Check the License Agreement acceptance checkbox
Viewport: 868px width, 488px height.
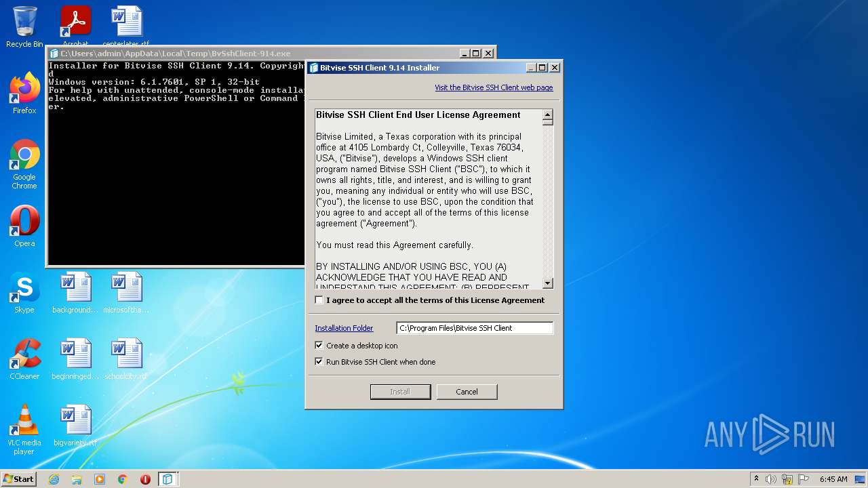(x=319, y=300)
